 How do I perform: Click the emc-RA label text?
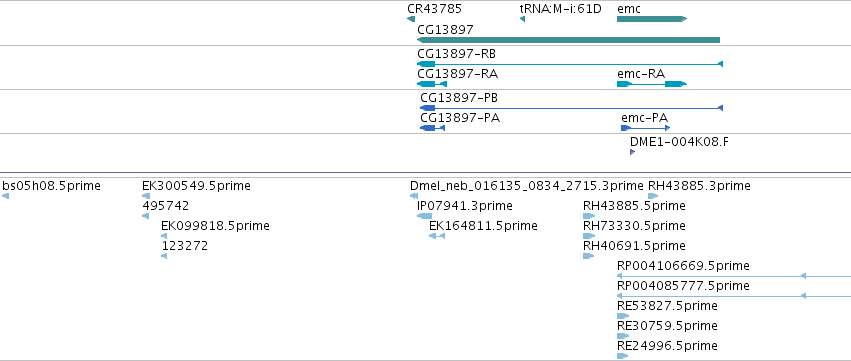tap(640, 74)
